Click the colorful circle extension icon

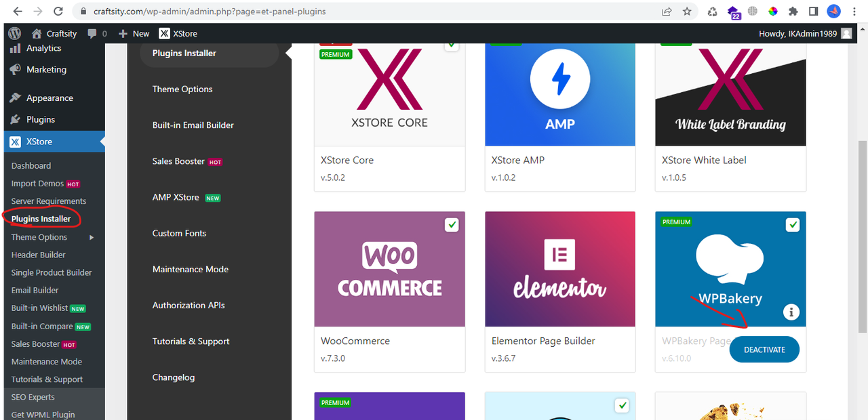click(772, 12)
